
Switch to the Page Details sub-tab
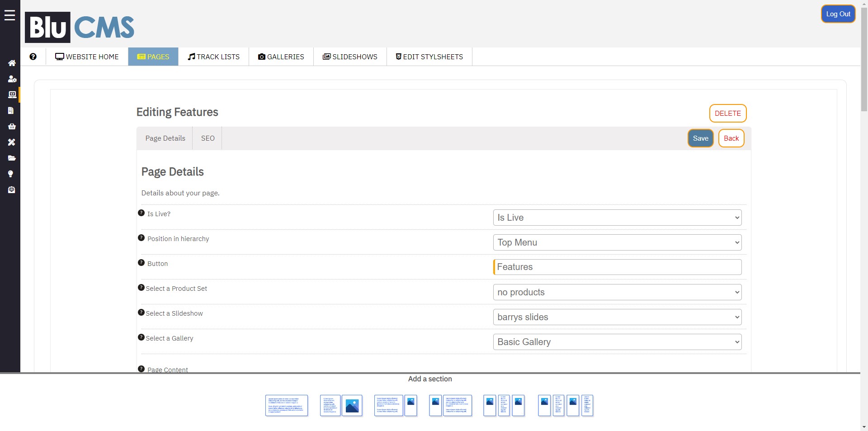click(165, 138)
